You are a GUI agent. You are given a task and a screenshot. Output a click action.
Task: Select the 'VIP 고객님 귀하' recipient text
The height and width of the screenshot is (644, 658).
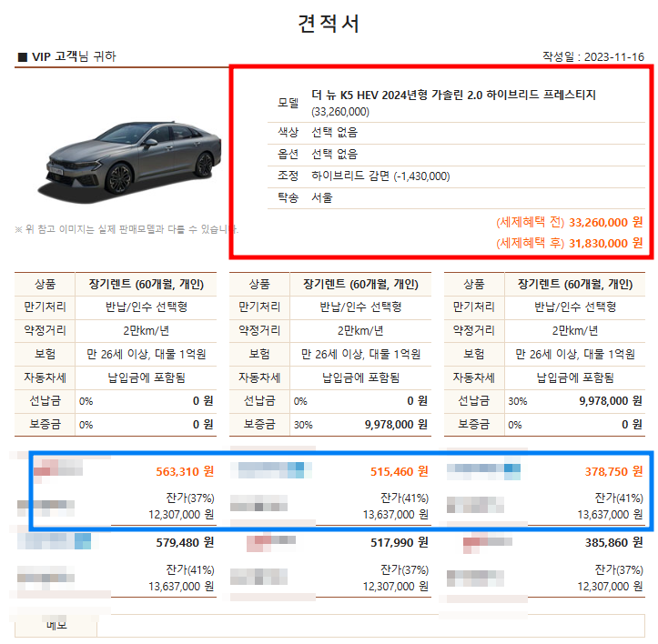74,56
